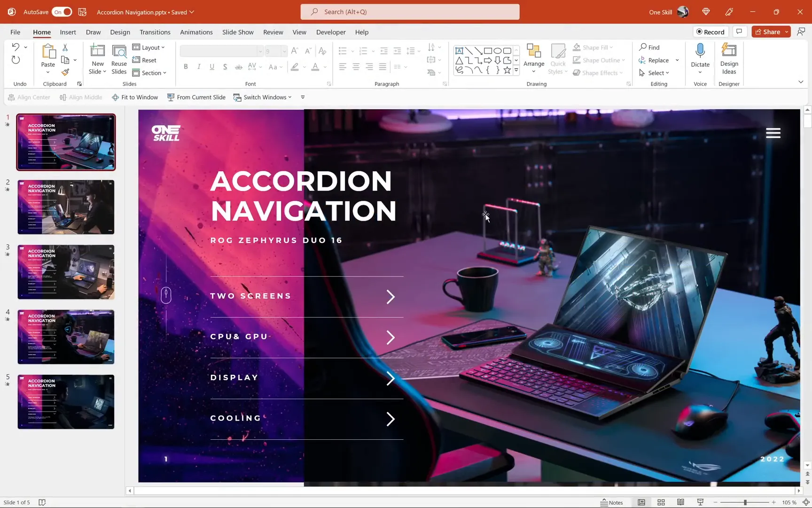The image size is (812, 508).
Task: Toggle the Notes pane in status bar
Action: pyautogui.click(x=611, y=502)
